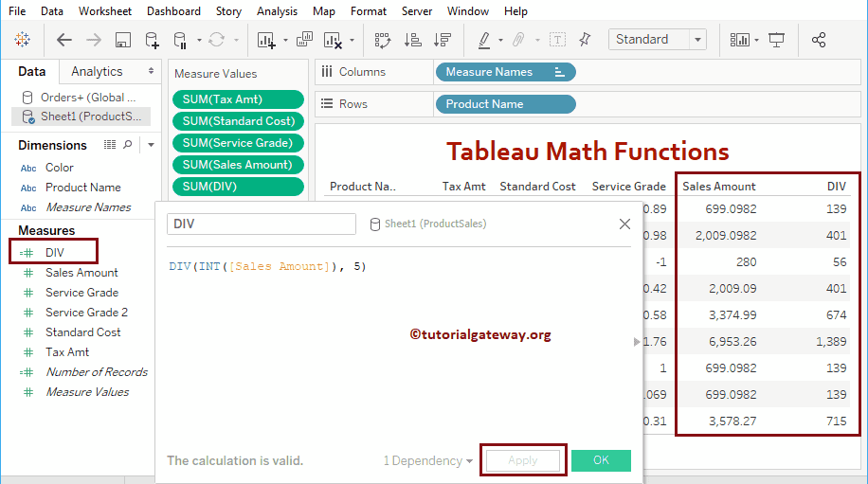Click the Standard Cost column header
868x484 pixels.
pos(537,187)
